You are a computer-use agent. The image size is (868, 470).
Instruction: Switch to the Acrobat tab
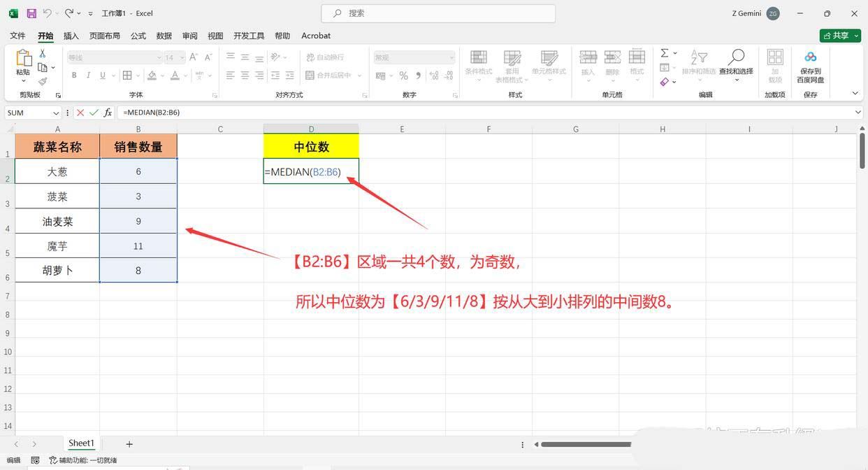tap(316, 36)
